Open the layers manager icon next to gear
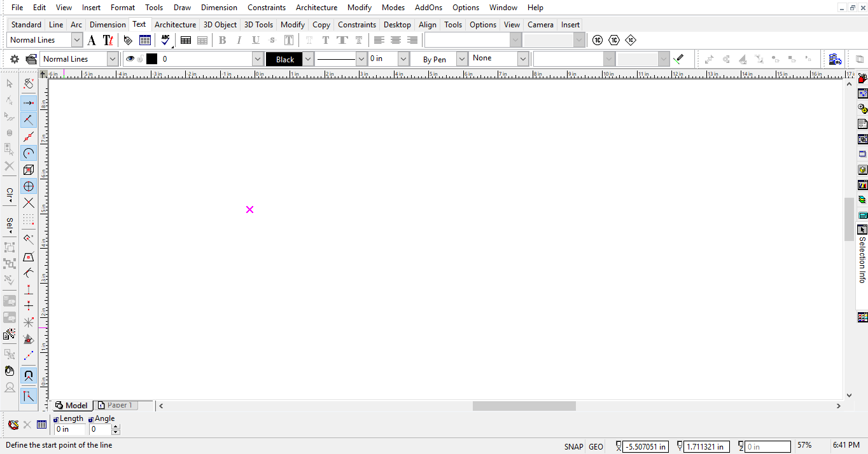The width and height of the screenshot is (868, 454). tap(31, 59)
